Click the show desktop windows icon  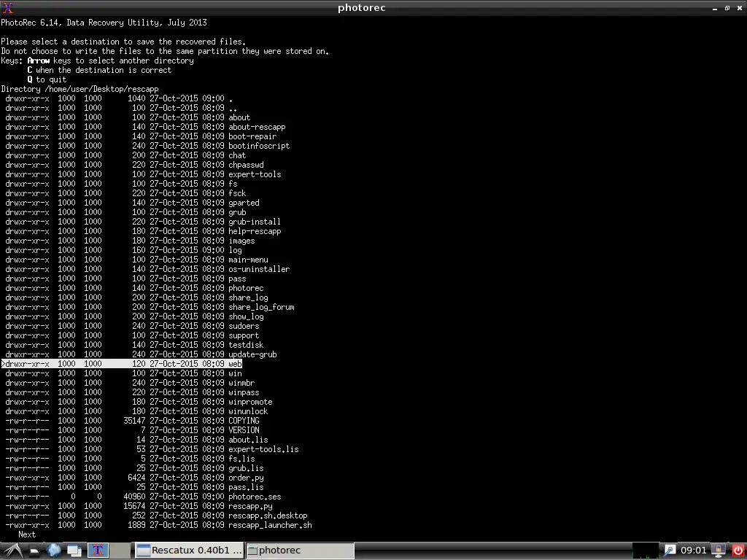point(74,551)
